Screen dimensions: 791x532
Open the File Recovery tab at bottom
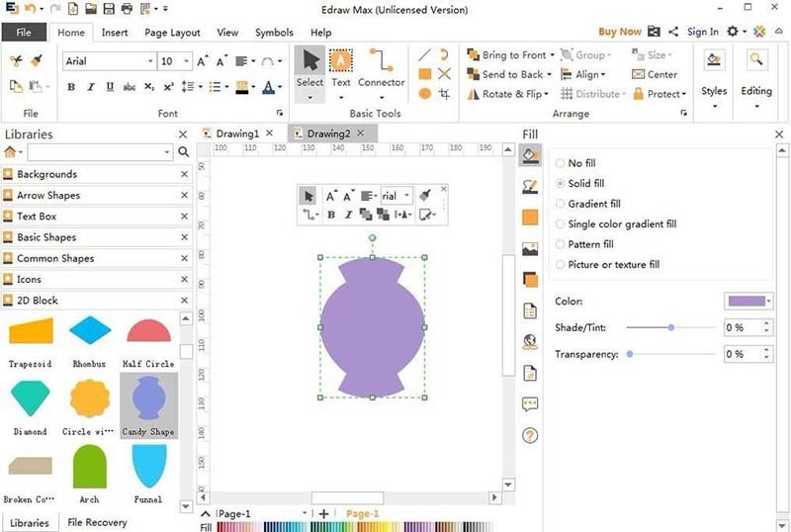[97, 522]
